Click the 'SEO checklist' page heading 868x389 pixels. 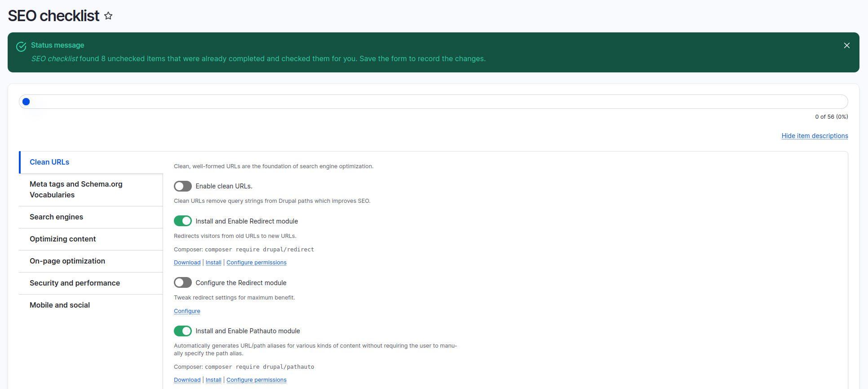[53, 16]
